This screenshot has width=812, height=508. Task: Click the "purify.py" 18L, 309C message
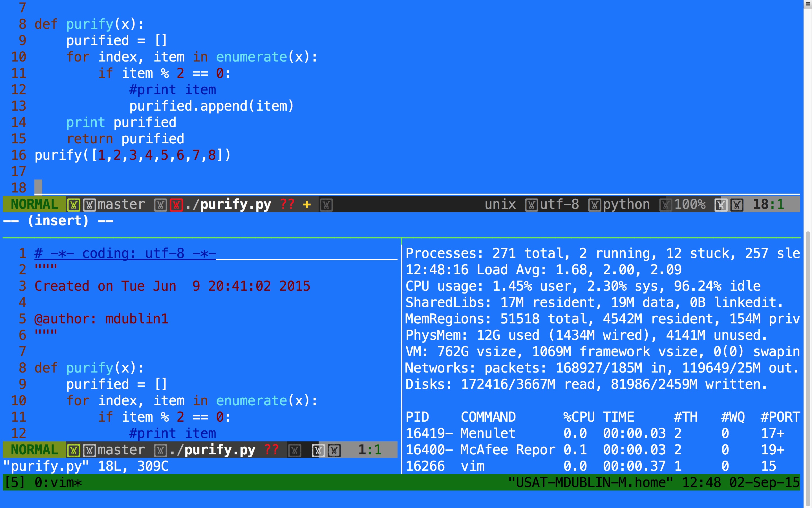[x=86, y=466]
